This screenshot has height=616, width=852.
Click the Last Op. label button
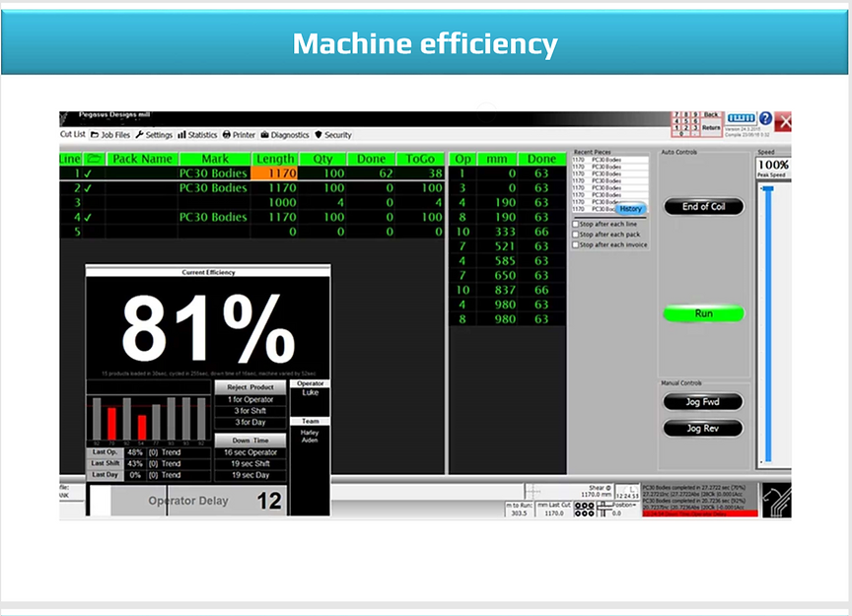pyautogui.click(x=105, y=452)
